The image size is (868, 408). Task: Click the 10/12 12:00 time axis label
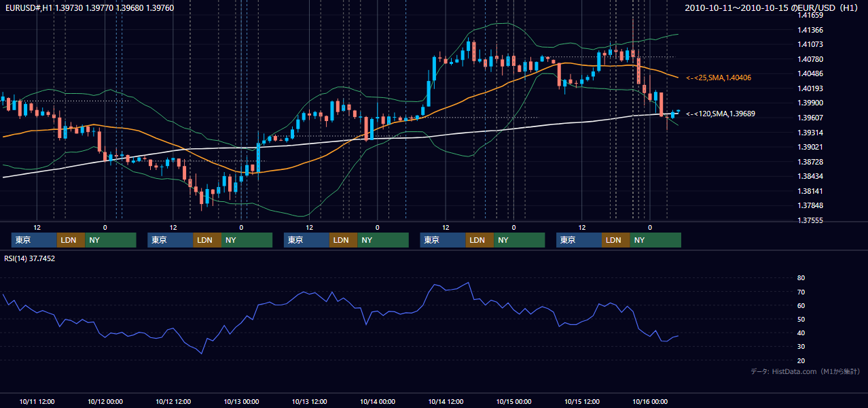(x=173, y=401)
